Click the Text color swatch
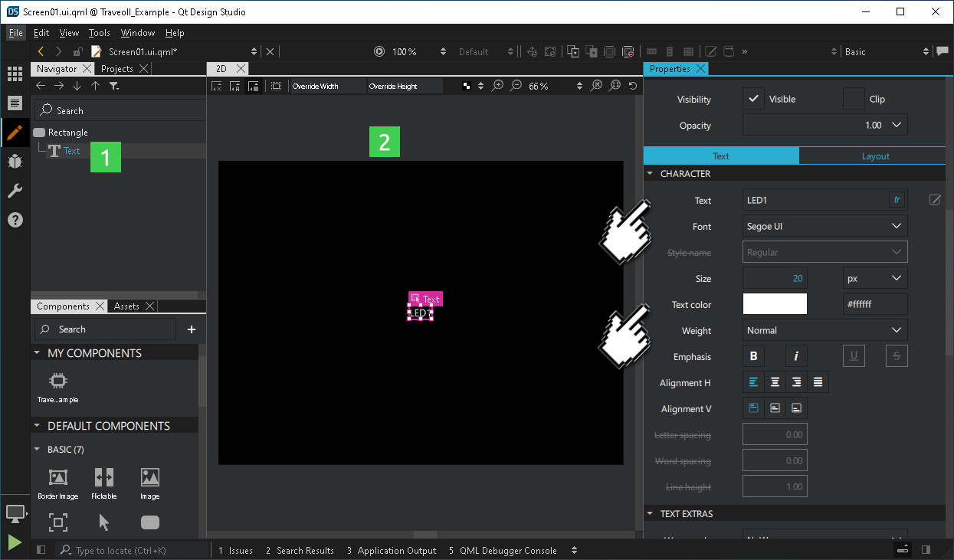Image resolution: width=954 pixels, height=560 pixels. tap(774, 303)
